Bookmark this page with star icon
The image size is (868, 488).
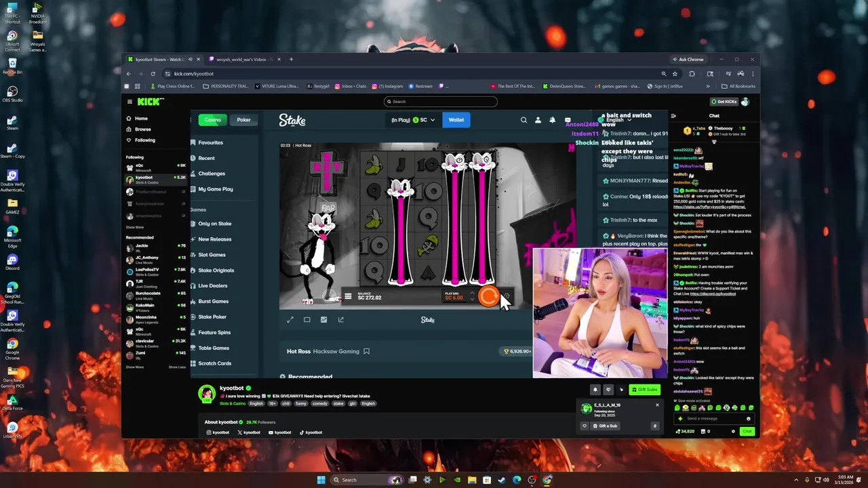[x=675, y=74]
